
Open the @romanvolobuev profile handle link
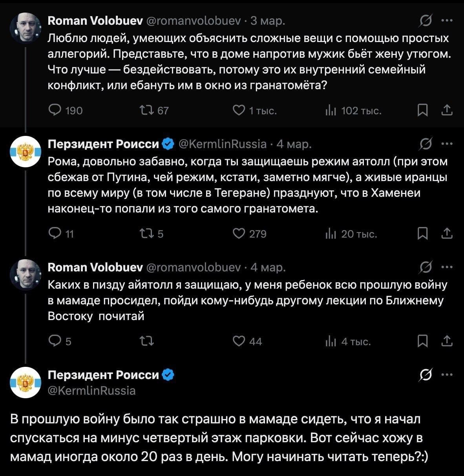pos(193,21)
